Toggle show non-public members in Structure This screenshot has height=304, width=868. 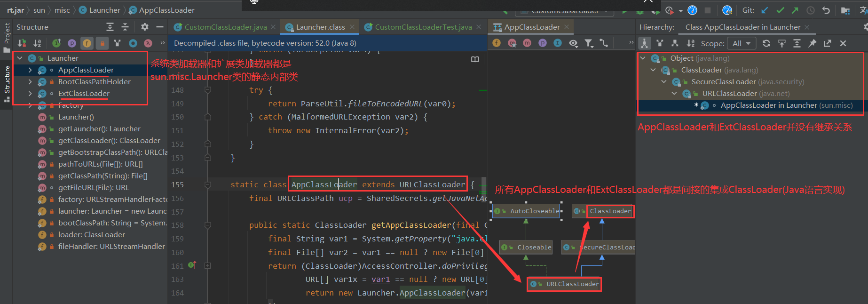point(102,43)
